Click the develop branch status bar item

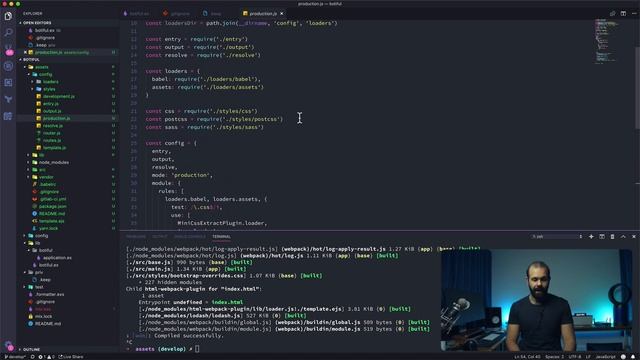[15, 357]
